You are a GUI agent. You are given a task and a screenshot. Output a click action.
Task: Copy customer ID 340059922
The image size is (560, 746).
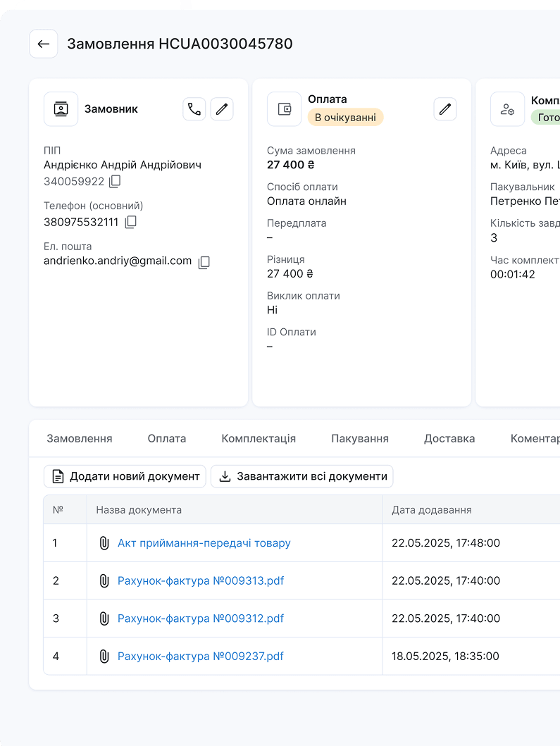(x=115, y=181)
